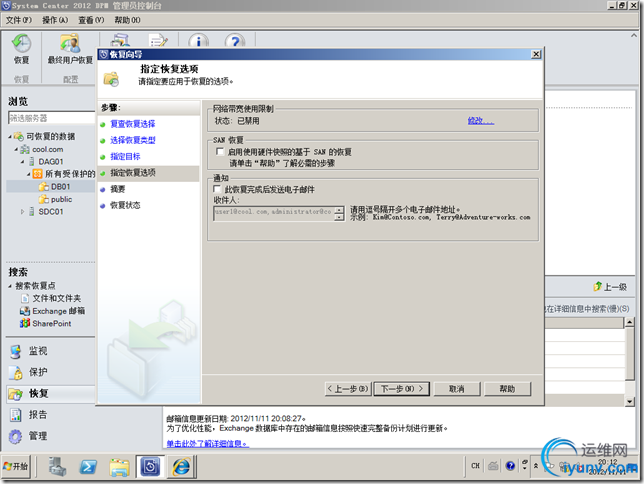The image size is (644, 484).
Task: Enable SAN-based recovery using hardware snapshots
Action: (220, 152)
